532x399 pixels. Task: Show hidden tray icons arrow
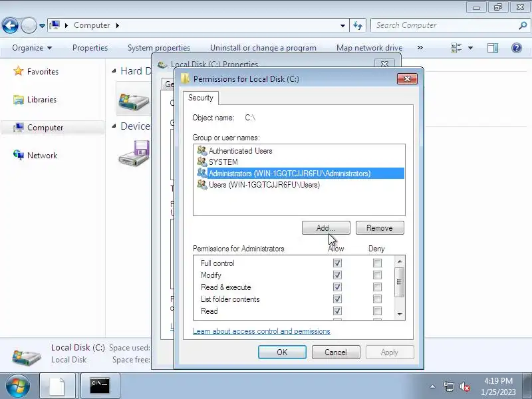[432, 386]
